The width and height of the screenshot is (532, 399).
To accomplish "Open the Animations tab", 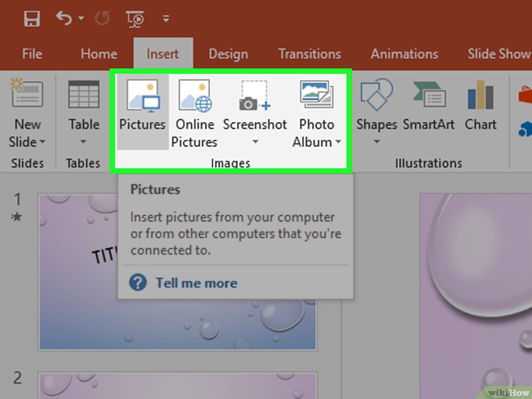I will [404, 54].
